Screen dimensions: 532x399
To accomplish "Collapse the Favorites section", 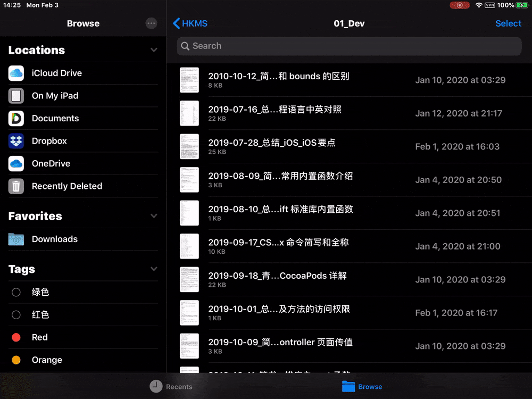I will [x=154, y=215].
